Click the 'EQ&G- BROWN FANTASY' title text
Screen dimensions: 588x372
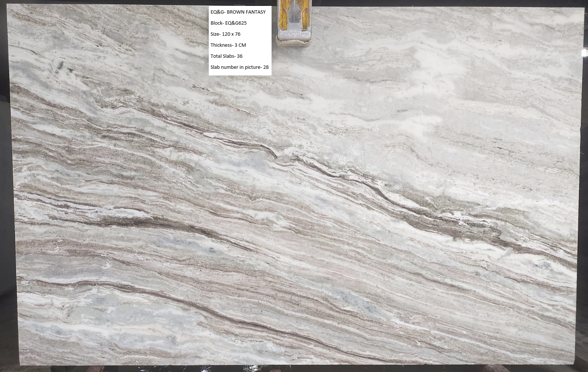click(x=238, y=12)
